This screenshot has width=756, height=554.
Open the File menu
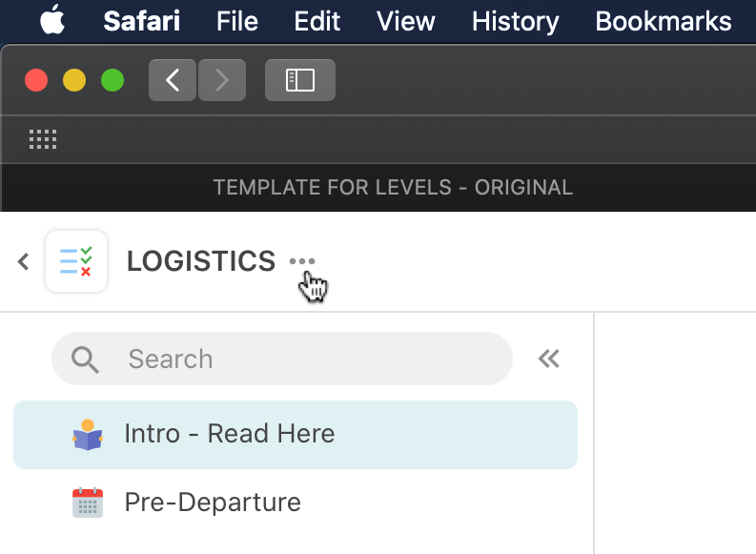(236, 21)
